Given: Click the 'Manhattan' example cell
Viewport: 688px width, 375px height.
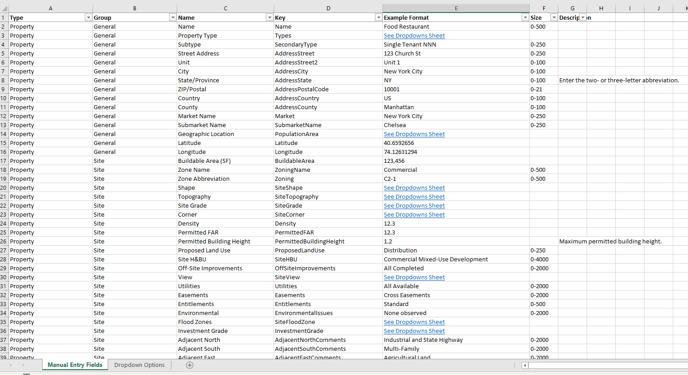Looking at the screenshot, I should (x=456, y=107).
